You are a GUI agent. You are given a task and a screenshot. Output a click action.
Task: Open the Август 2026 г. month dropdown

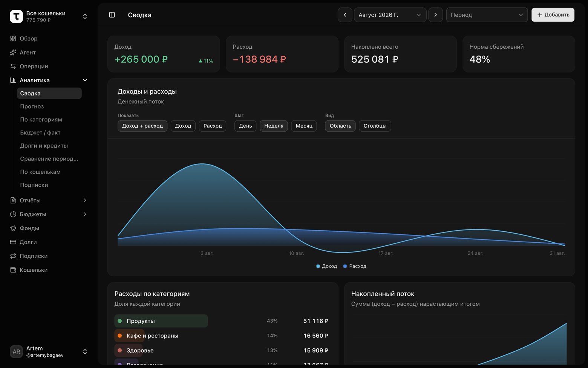pyautogui.click(x=390, y=15)
